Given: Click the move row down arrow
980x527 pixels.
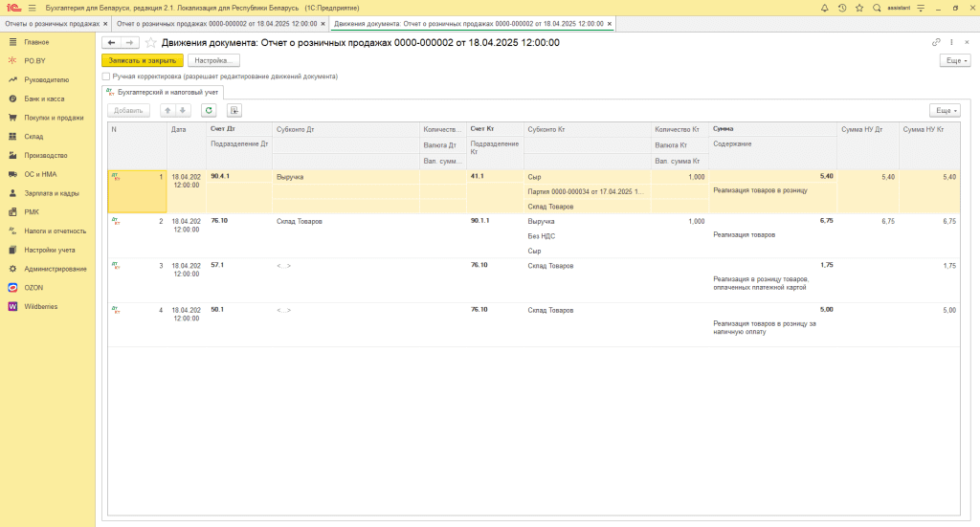Looking at the screenshot, I should click(184, 110).
